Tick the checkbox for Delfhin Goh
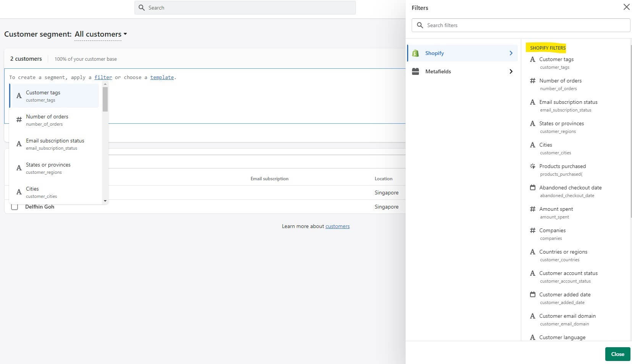The width and height of the screenshot is (632, 364). [15, 207]
